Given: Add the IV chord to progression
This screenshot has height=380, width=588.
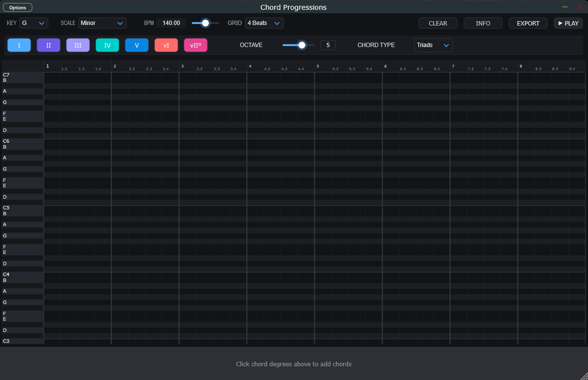Looking at the screenshot, I should click(107, 45).
